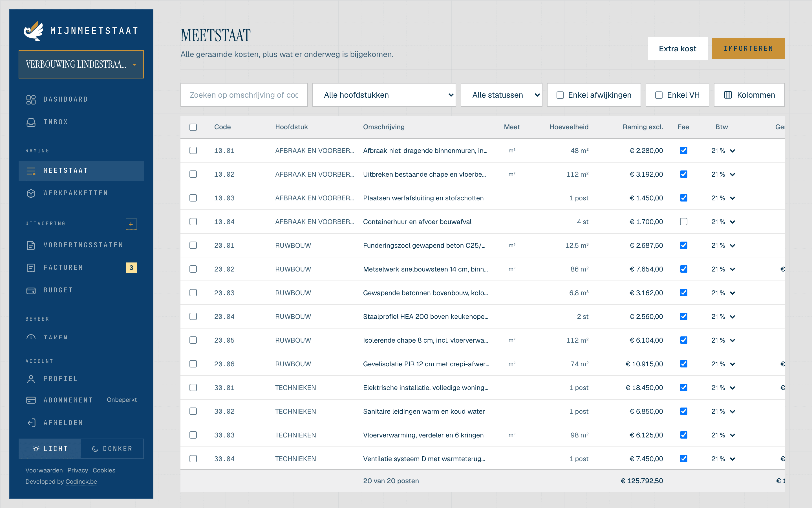The image size is (812, 508).
Task: Click description Sanitaire leidingen warm en koud water
Action: [424, 411]
